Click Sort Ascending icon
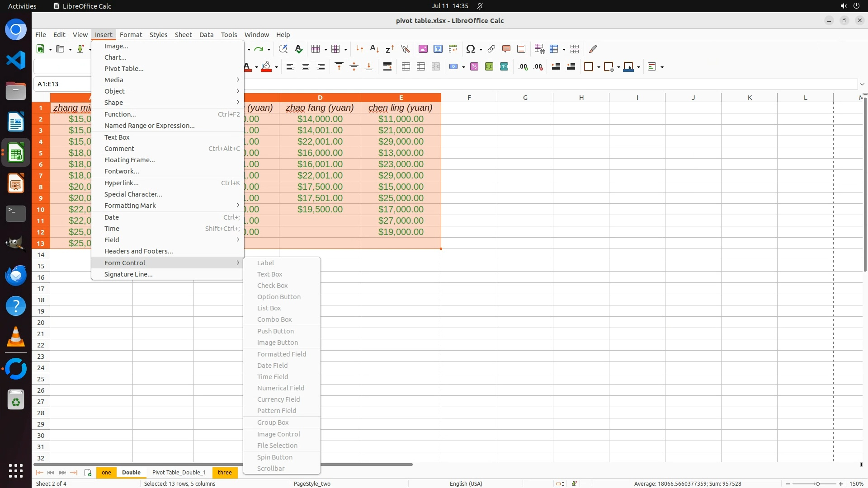Image resolution: width=868 pixels, height=488 pixels. pos(374,49)
